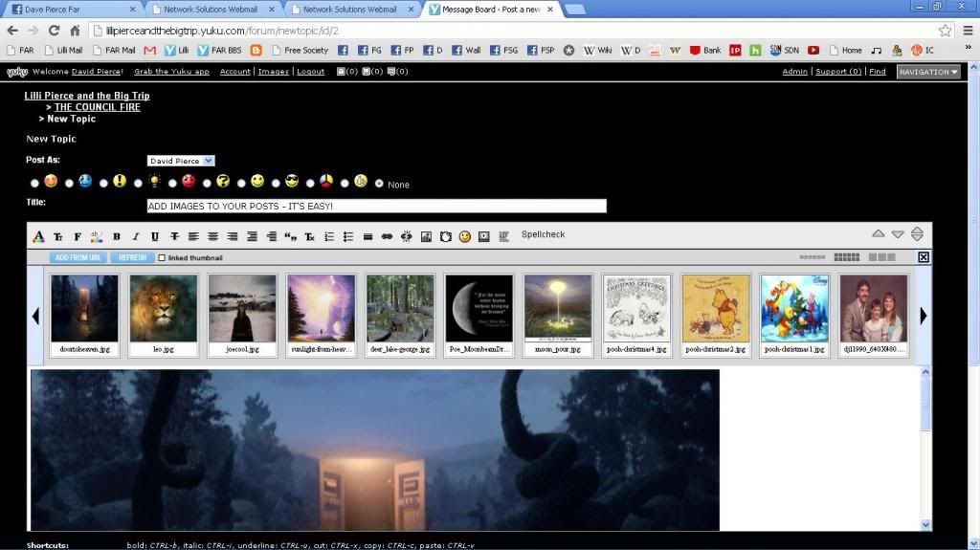This screenshot has width=980, height=550.
Task: Show previous images with the left arrow
Action: pyautogui.click(x=35, y=316)
